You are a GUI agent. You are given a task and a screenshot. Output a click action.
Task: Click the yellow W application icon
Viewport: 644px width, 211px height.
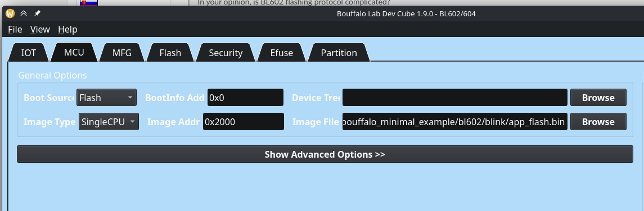[10, 13]
